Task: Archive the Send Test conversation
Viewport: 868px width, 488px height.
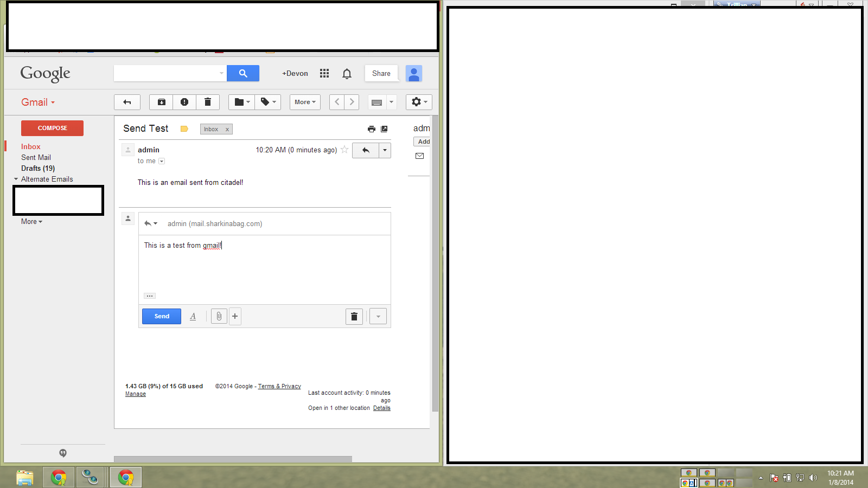Action: pos(162,102)
